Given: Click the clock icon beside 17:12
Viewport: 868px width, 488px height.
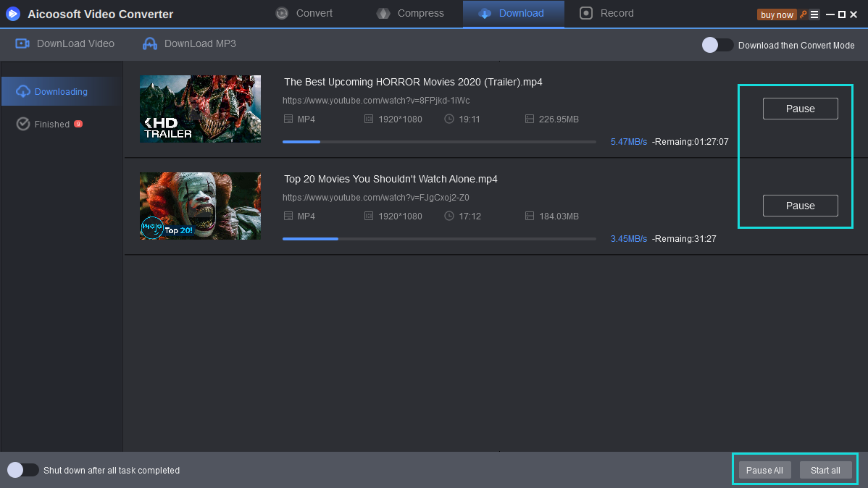Looking at the screenshot, I should pos(449,216).
